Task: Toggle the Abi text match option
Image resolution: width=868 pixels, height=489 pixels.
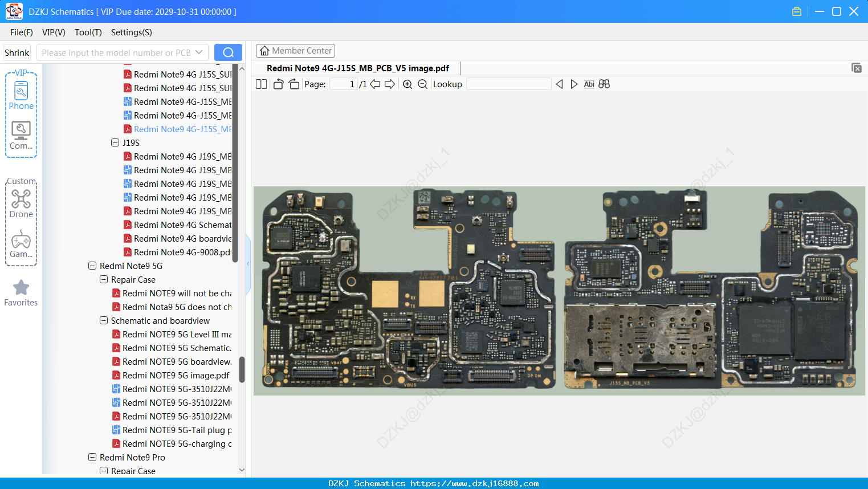Action: pyautogui.click(x=589, y=84)
